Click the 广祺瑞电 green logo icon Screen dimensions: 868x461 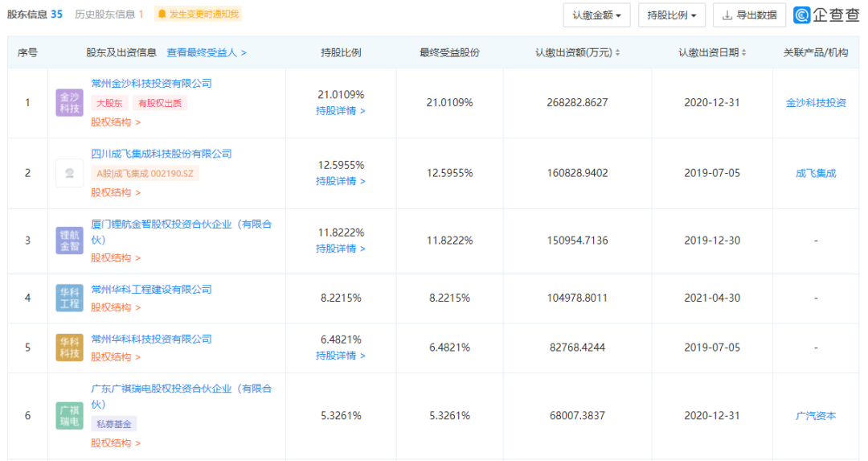69,416
